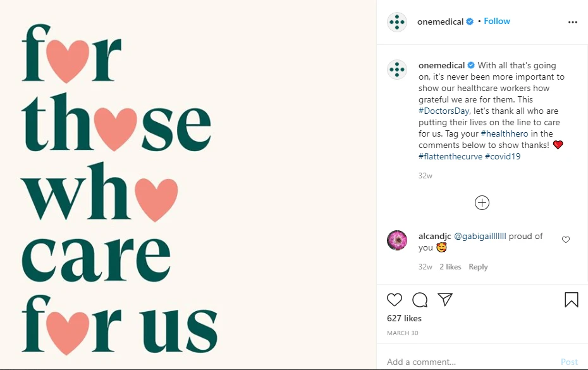Like the post with the heart icon
The height and width of the screenshot is (370, 588).
395,300
